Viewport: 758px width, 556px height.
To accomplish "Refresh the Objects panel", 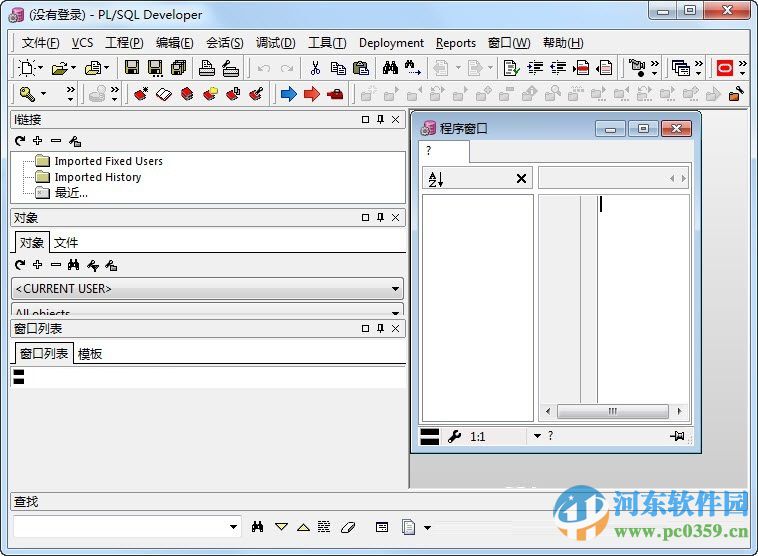I will 20,264.
